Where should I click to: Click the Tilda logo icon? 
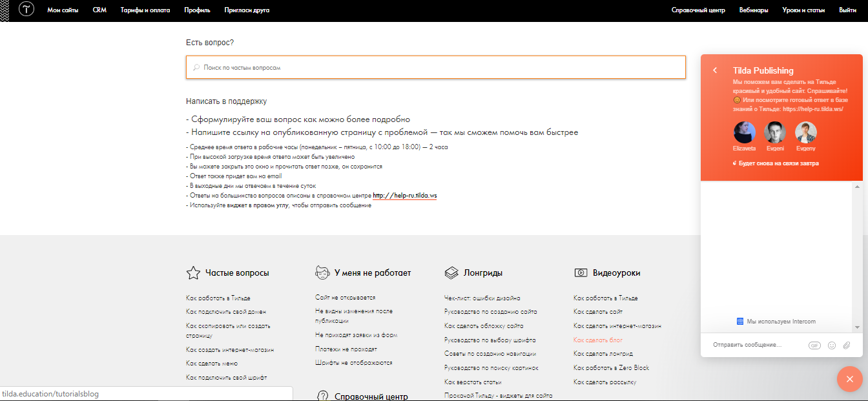click(x=26, y=10)
